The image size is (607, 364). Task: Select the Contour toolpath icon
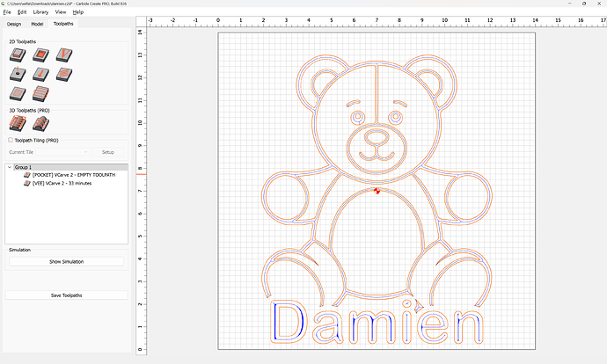tap(17, 55)
